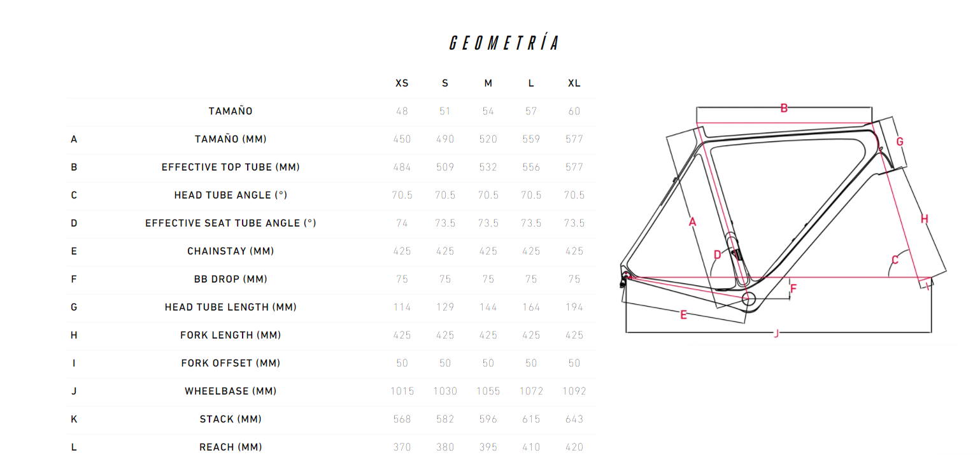
Task: Click red letter J under wheelbase line
Action: click(x=776, y=333)
